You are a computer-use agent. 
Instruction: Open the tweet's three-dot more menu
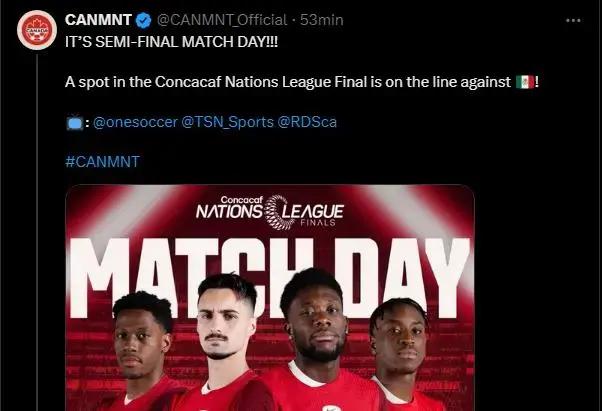[573, 20]
